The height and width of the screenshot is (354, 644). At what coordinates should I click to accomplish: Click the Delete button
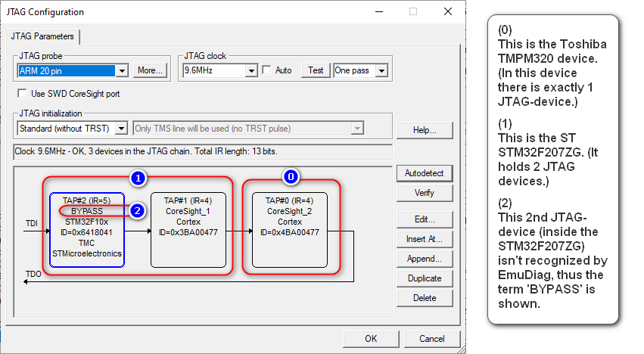pos(425,298)
